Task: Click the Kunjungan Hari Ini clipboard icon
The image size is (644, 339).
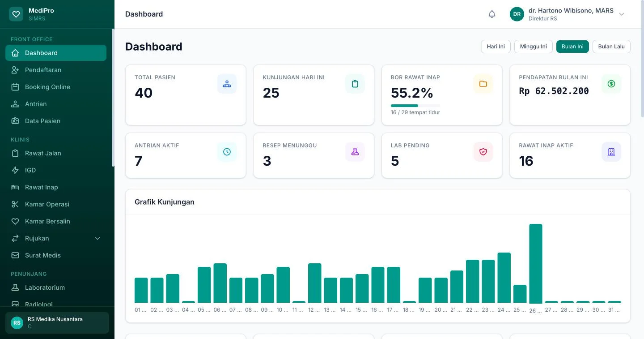Action: (x=355, y=84)
